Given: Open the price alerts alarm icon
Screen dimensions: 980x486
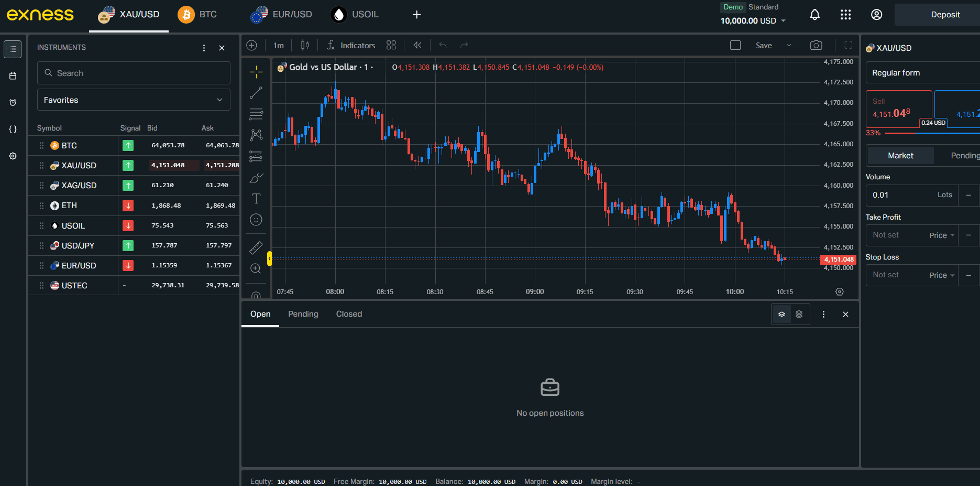Looking at the screenshot, I should 13,103.
